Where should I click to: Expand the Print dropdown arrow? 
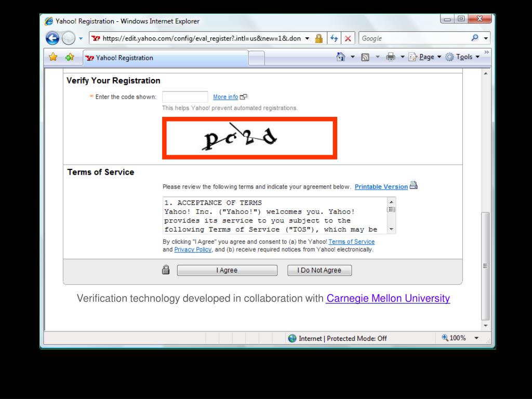tap(403, 57)
